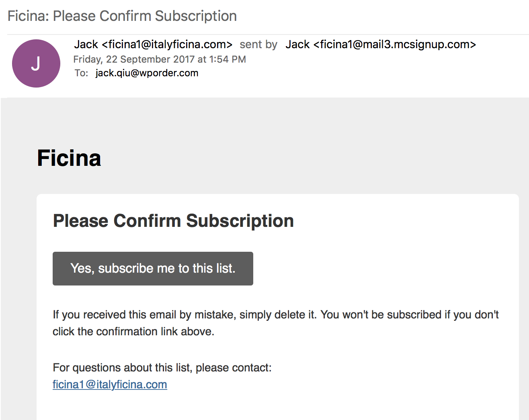Click first sender name Jack in header

tap(86, 44)
